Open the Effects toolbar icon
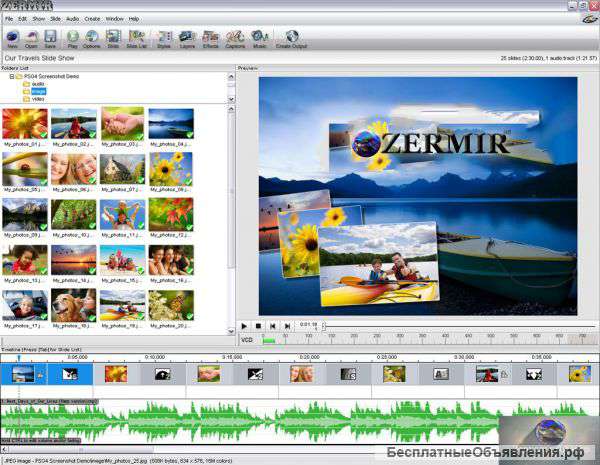 (210, 39)
